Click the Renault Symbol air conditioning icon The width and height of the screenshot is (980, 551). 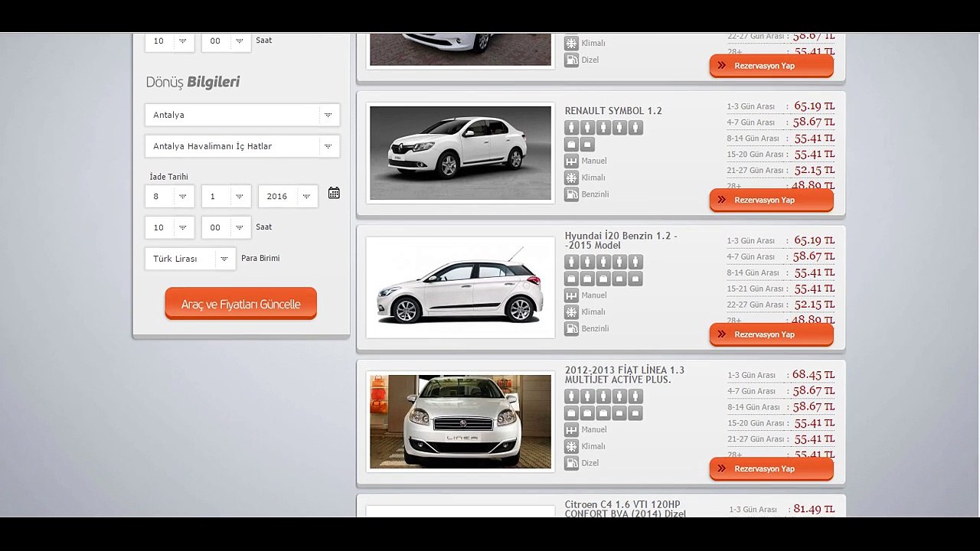571,178
